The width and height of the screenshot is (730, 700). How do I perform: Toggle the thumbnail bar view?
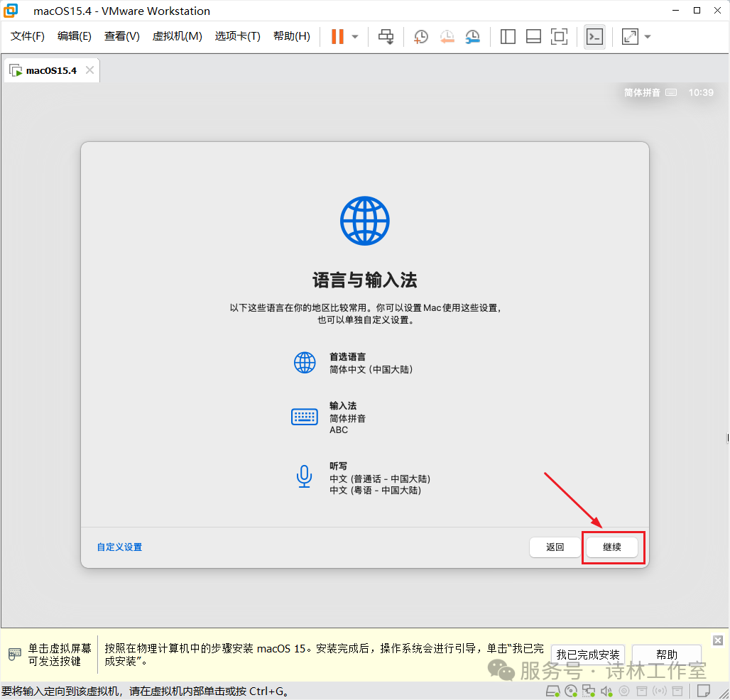click(x=533, y=36)
